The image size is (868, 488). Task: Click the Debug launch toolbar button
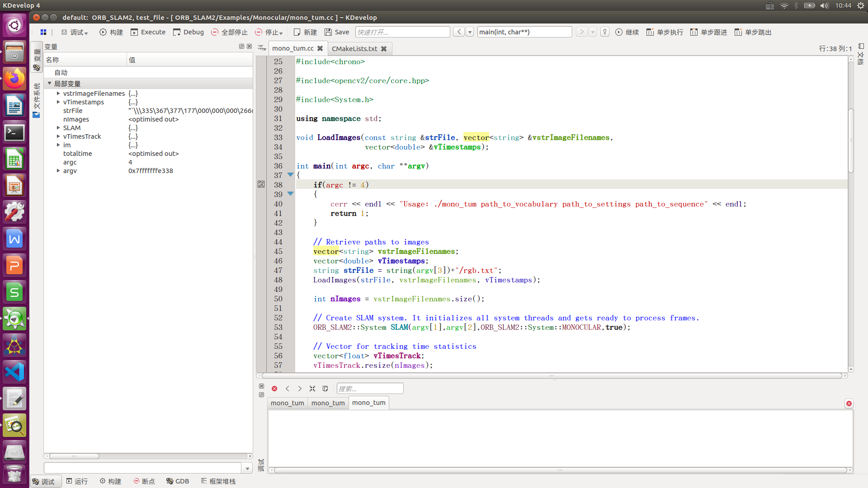coord(189,32)
